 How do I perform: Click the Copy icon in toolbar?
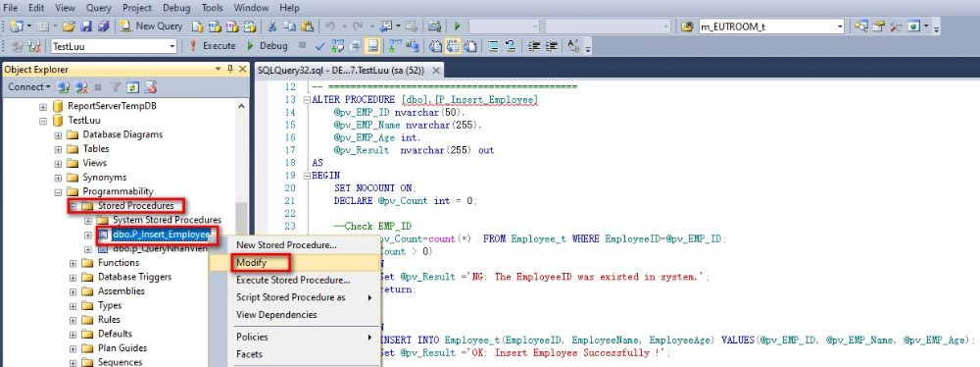(289, 26)
